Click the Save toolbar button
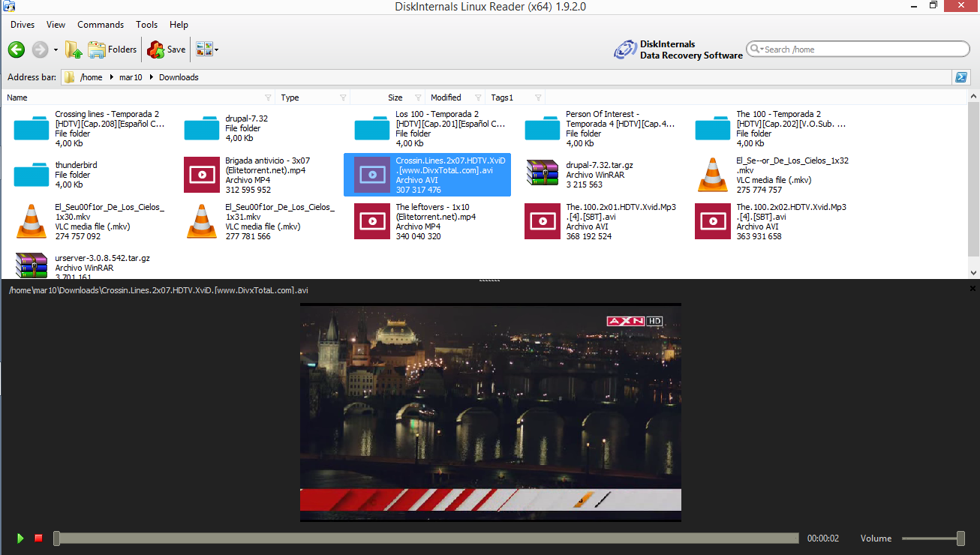Image resolution: width=980 pixels, height=555 pixels. tap(167, 49)
